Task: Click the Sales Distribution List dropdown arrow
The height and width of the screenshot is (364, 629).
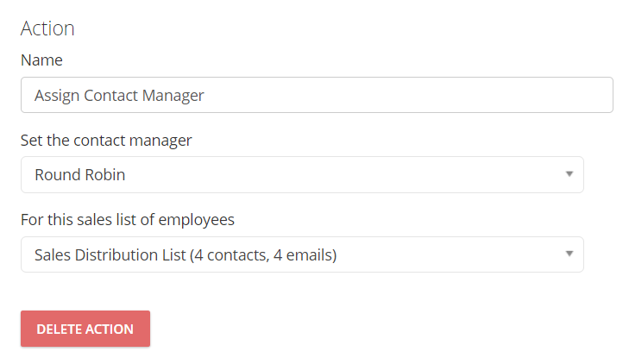Action: click(x=569, y=254)
